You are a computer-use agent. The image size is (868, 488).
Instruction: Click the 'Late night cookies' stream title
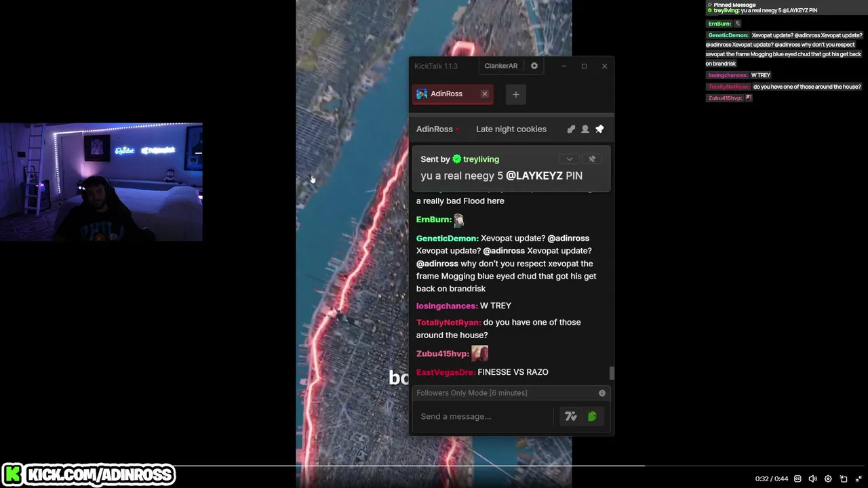coord(511,129)
